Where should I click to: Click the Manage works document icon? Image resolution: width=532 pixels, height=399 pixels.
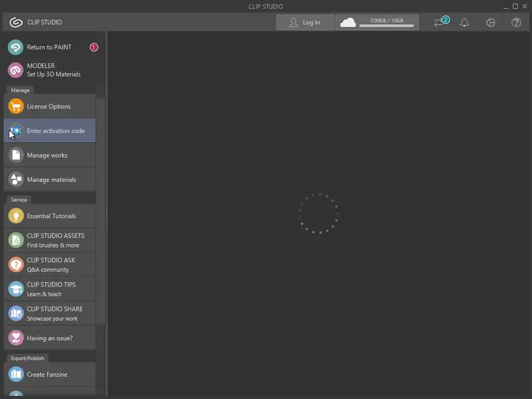click(x=16, y=155)
